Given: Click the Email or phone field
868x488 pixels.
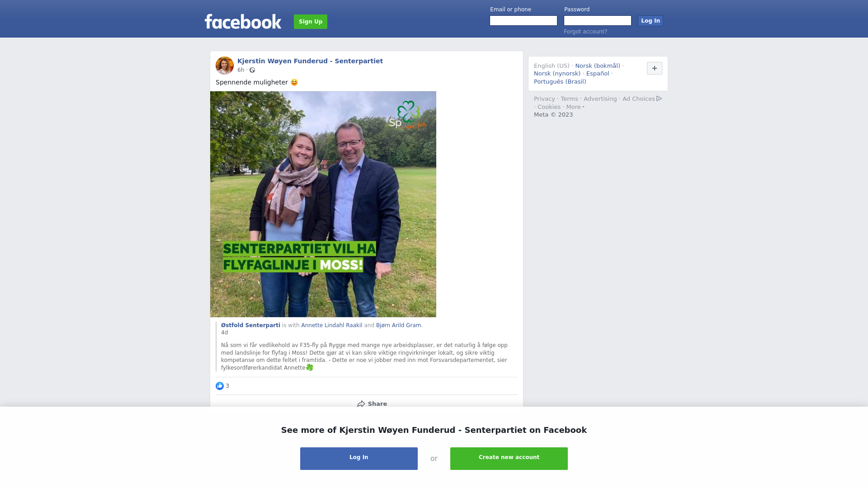Looking at the screenshot, I should 524,21.
